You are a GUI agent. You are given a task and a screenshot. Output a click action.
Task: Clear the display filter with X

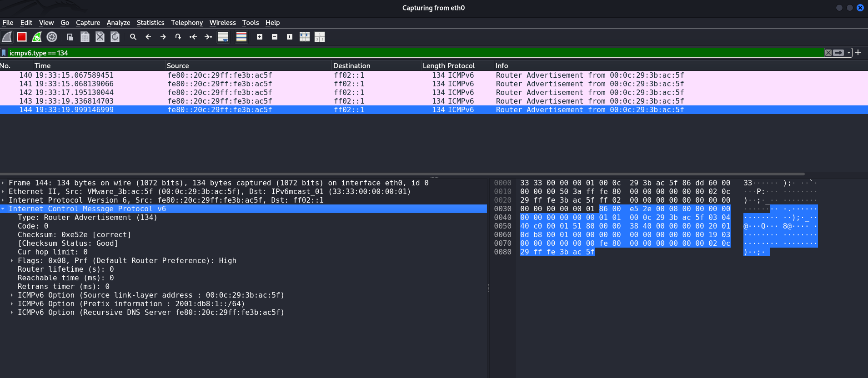(x=828, y=53)
